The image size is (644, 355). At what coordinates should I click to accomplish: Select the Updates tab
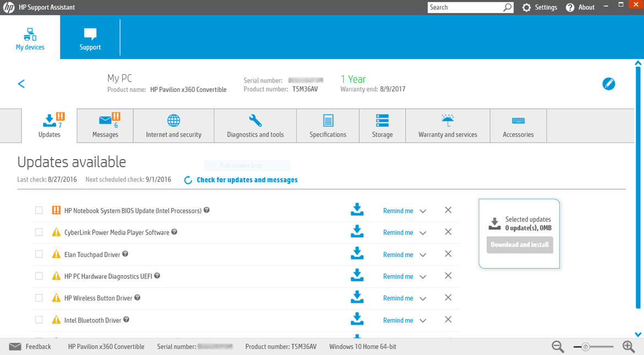[49, 125]
